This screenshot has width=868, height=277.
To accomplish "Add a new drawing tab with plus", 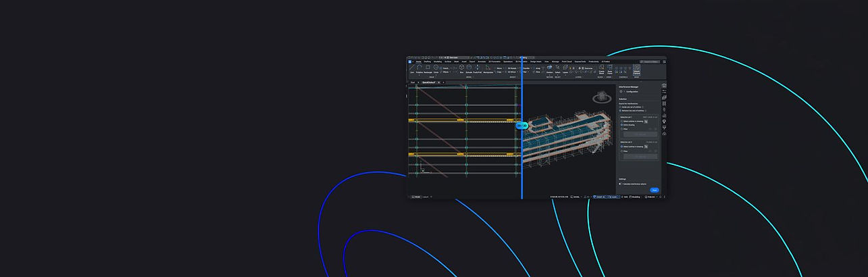I will point(444,82).
